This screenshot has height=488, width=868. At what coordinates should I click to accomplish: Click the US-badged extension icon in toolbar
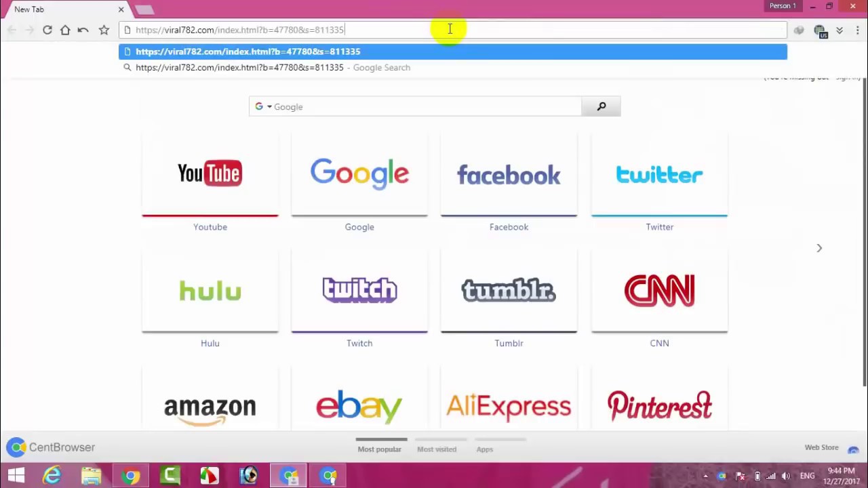(x=821, y=30)
